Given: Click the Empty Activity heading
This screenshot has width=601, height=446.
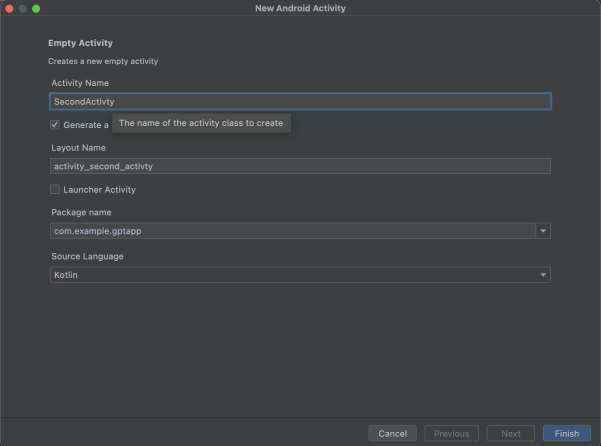Looking at the screenshot, I should tap(80, 43).
